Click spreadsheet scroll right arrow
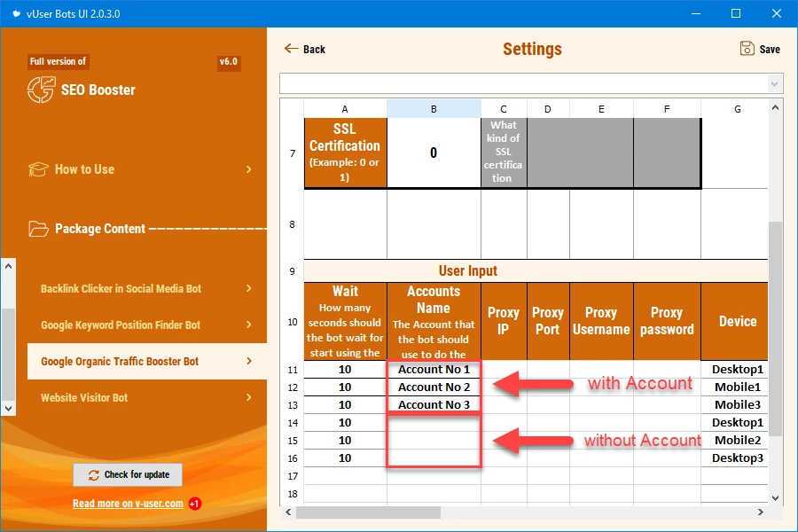 click(761, 512)
